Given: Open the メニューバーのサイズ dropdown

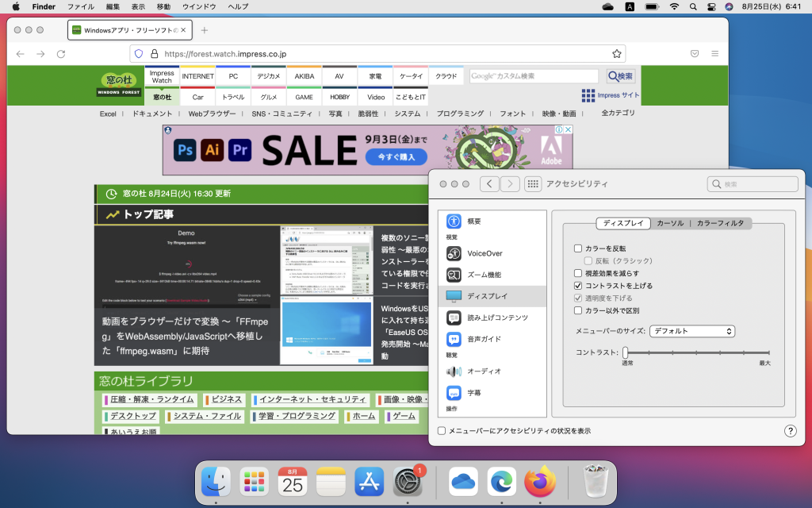Looking at the screenshot, I should (692, 331).
